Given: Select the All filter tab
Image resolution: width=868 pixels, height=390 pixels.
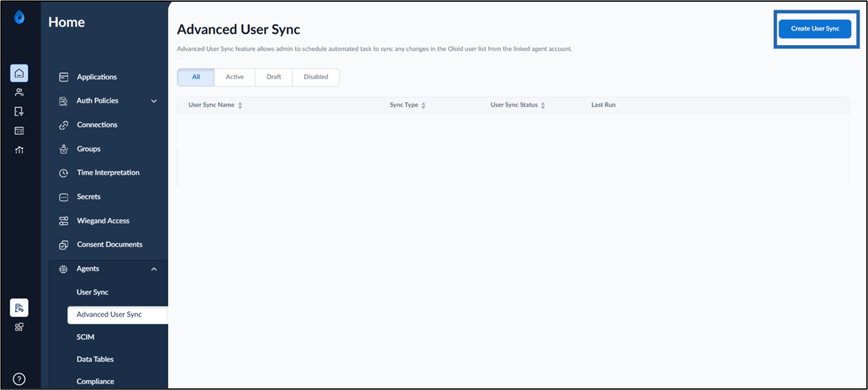Looking at the screenshot, I should tap(196, 77).
